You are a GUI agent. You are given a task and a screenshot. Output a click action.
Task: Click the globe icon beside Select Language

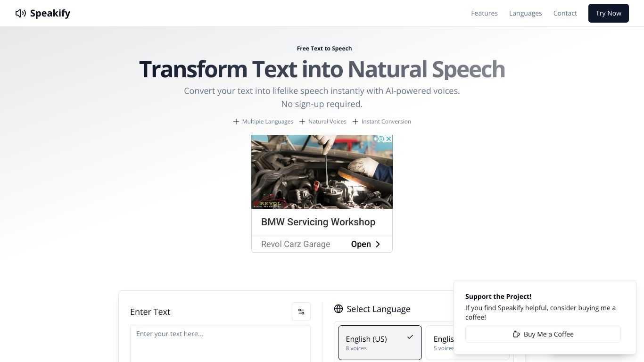click(339, 309)
